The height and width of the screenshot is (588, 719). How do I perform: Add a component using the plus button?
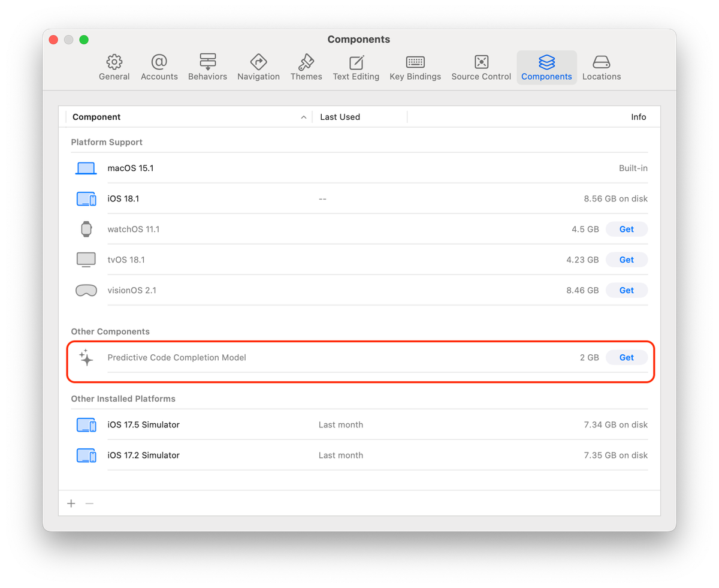(x=71, y=503)
